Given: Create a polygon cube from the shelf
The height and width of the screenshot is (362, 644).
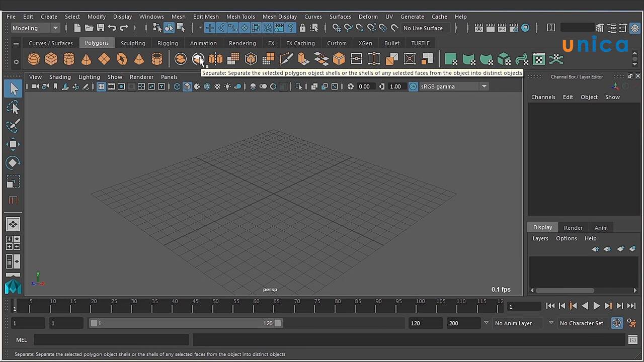Looking at the screenshot, I should coord(51,59).
